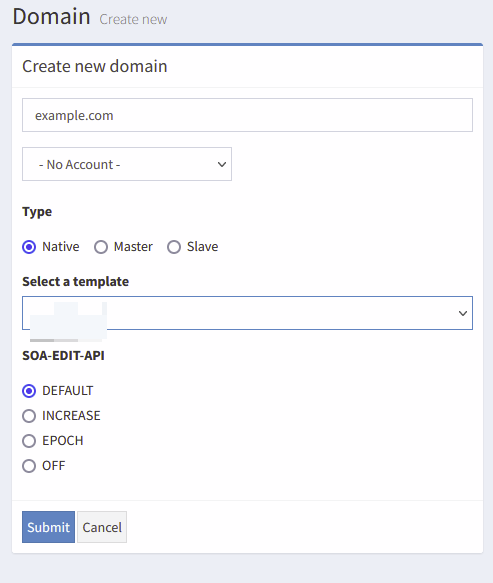Select the Native type radio button
The width and height of the screenshot is (493, 583).
point(29,247)
